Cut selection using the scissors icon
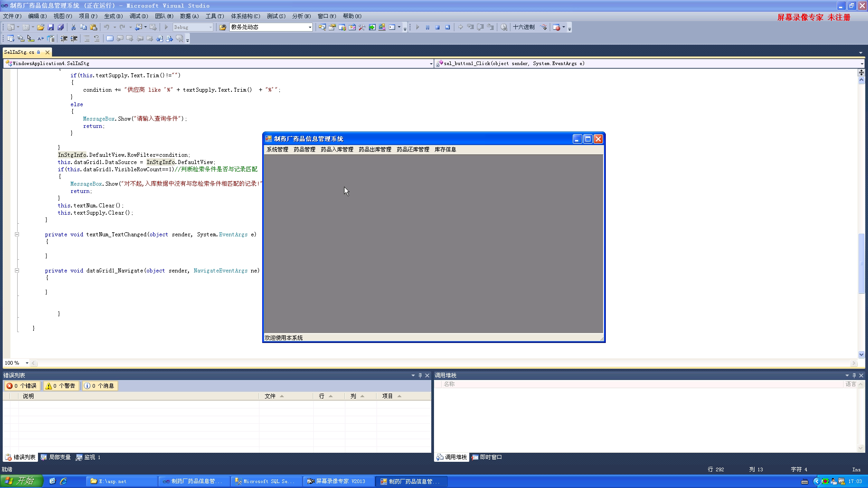This screenshot has width=868, height=488. click(x=73, y=27)
